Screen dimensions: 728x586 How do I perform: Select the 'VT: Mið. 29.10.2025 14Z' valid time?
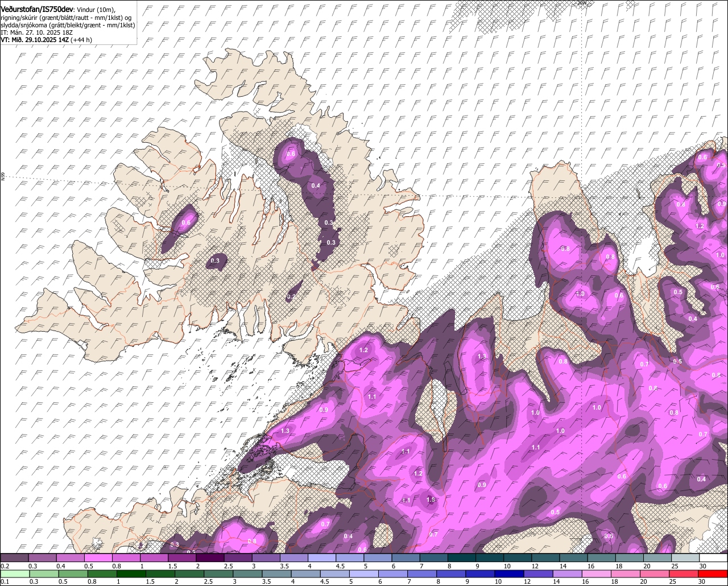[x=35, y=40]
